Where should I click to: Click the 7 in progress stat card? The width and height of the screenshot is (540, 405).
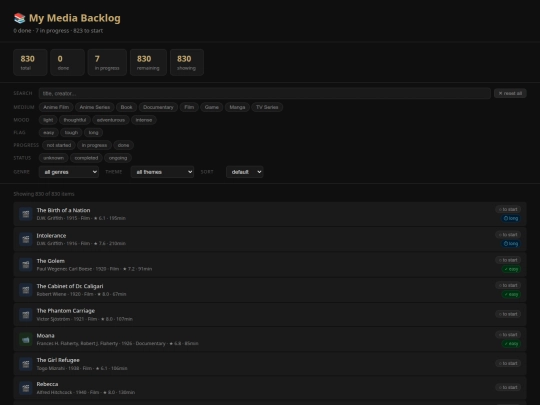[x=107, y=62]
